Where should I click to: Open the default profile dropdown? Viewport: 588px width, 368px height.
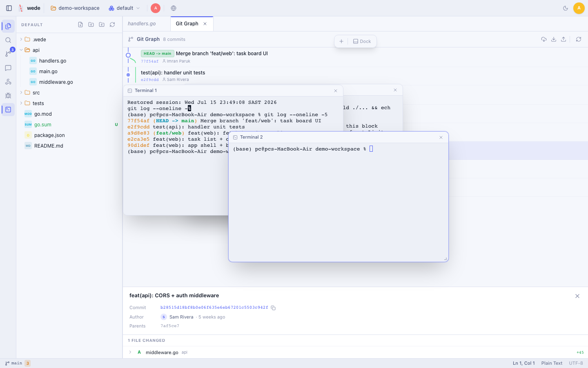coord(125,8)
